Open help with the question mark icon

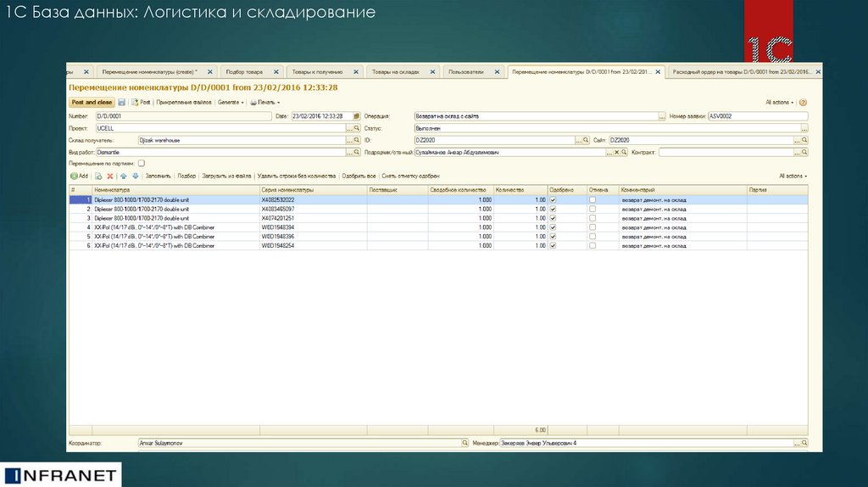pos(803,102)
